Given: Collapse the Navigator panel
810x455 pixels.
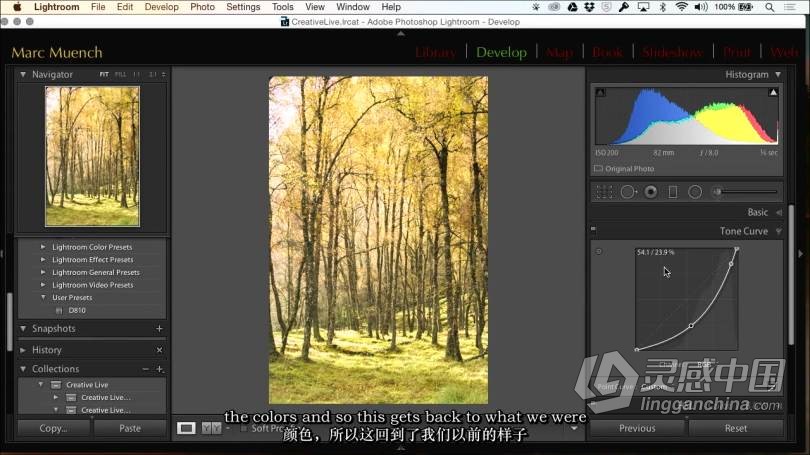Looking at the screenshot, I should [23, 74].
